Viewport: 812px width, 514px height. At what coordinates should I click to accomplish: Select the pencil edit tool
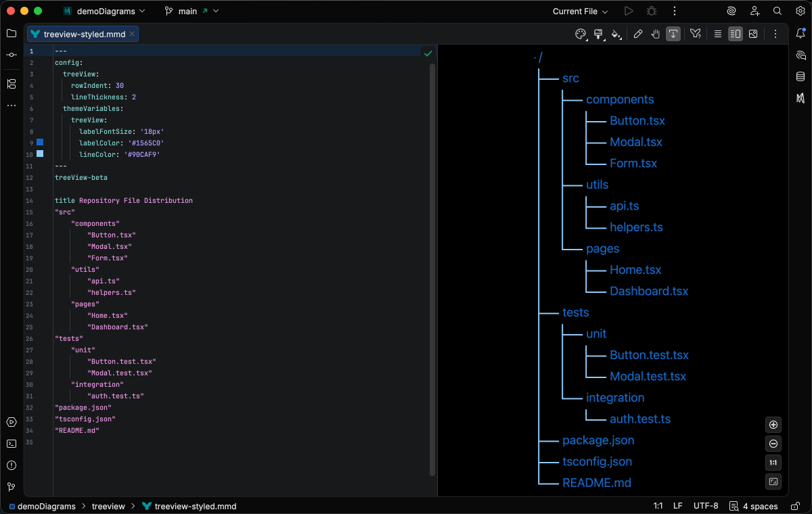click(638, 34)
